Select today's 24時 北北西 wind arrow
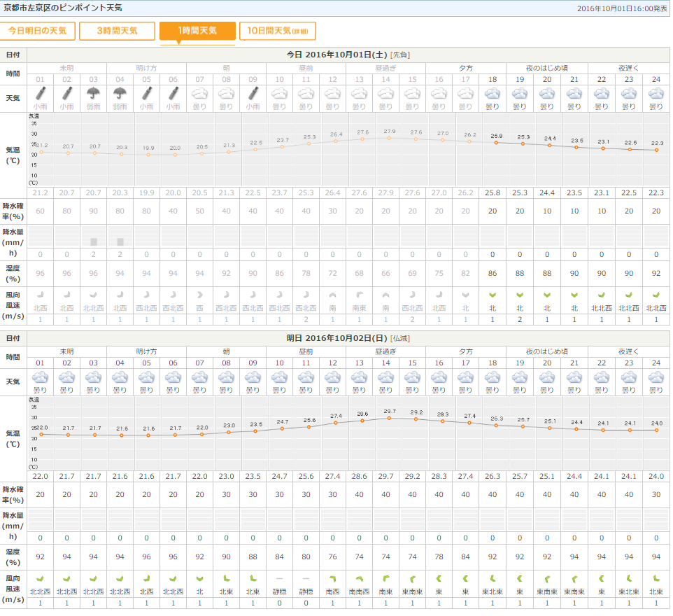Viewport: 673px width, 616px height. 656,295
